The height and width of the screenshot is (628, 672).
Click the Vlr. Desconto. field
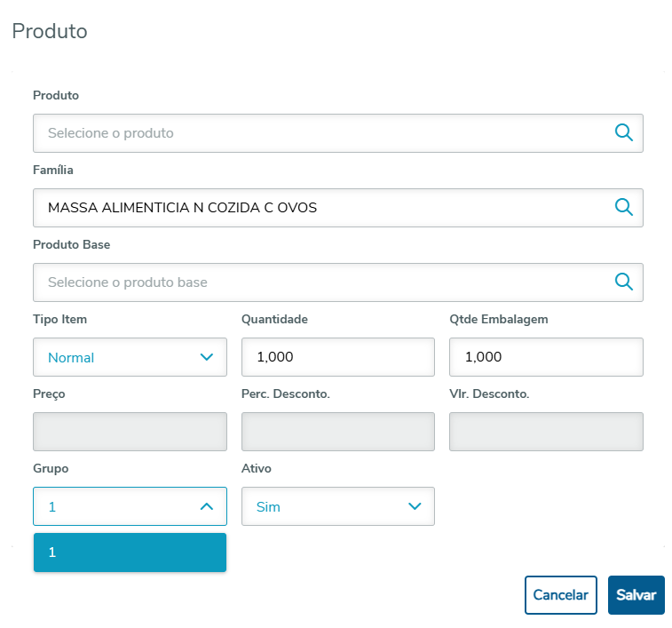(x=546, y=432)
